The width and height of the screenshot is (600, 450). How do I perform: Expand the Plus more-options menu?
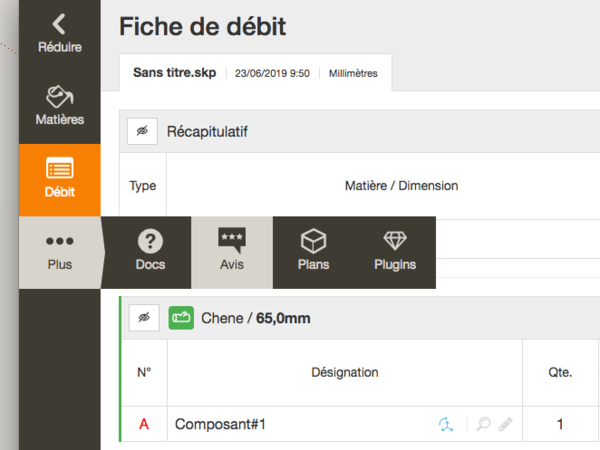(x=59, y=252)
